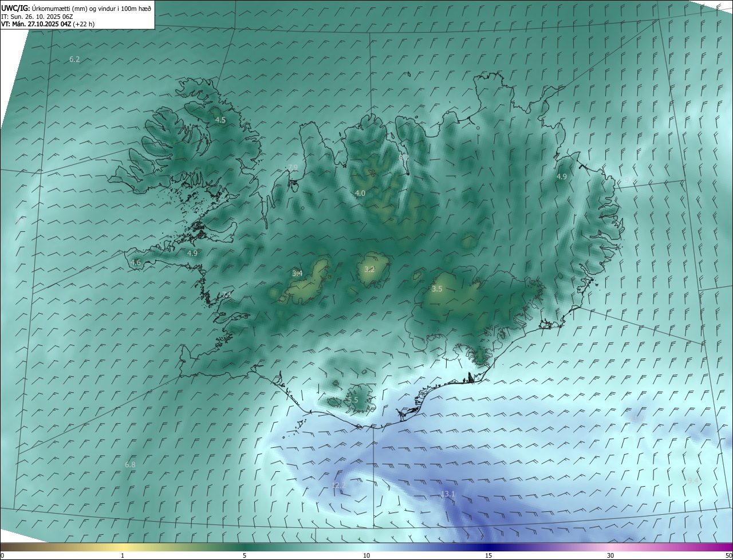
Task: Click the '(+22 h)' forecast offset text
Action: click(84, 24)
